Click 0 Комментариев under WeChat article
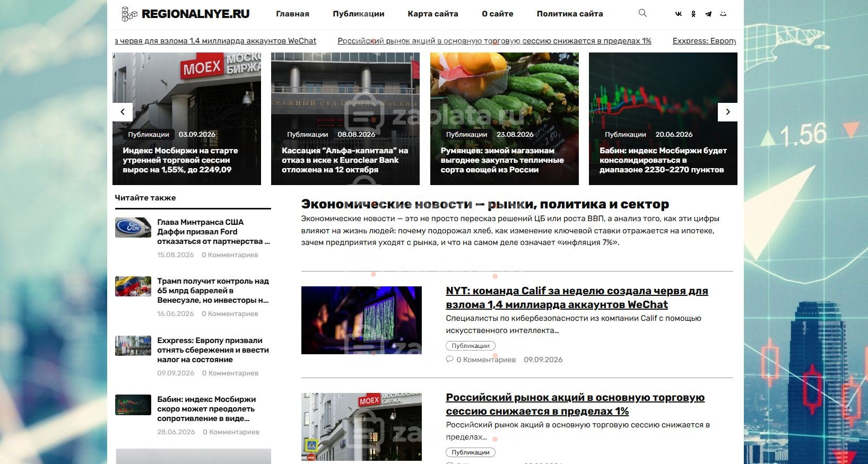The height and width of the screenshot is (464, 868). [486, 360]
